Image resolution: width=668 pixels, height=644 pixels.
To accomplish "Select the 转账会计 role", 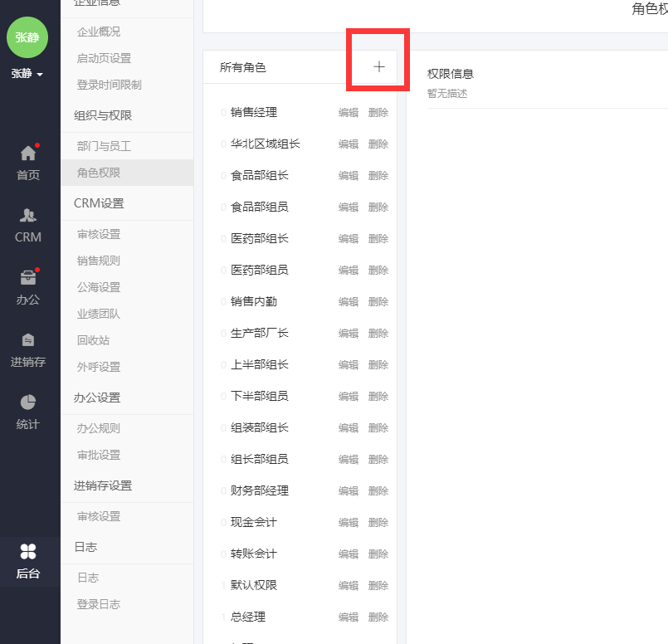I will 254,554.
